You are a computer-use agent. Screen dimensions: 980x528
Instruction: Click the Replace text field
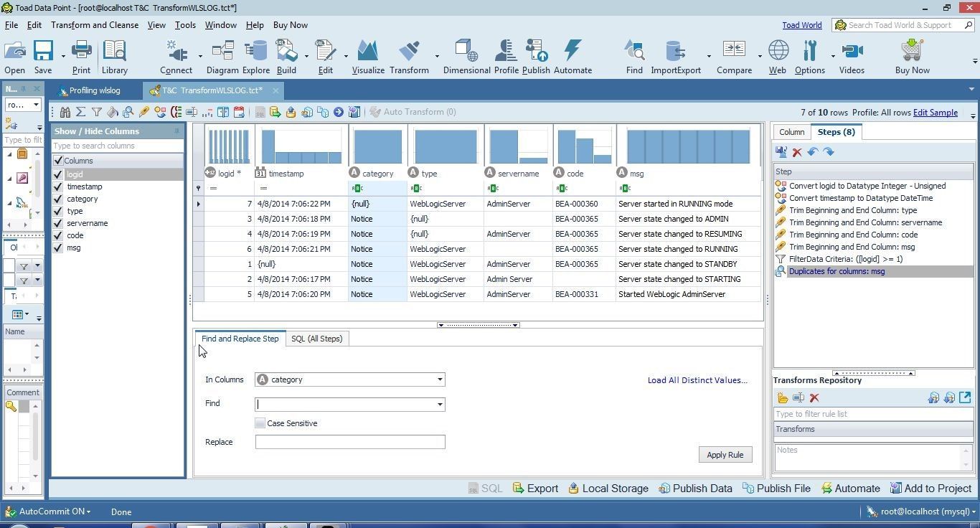[x=350, y=442]
